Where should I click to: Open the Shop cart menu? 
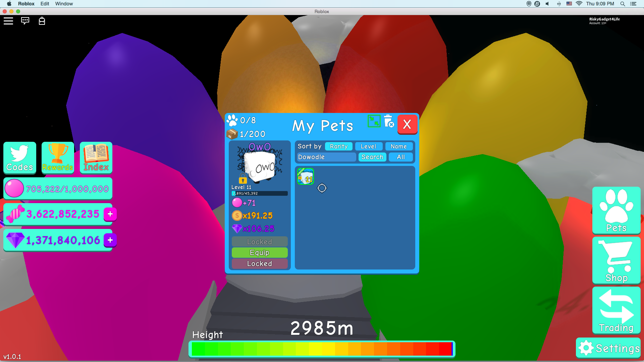pos(616,260)
